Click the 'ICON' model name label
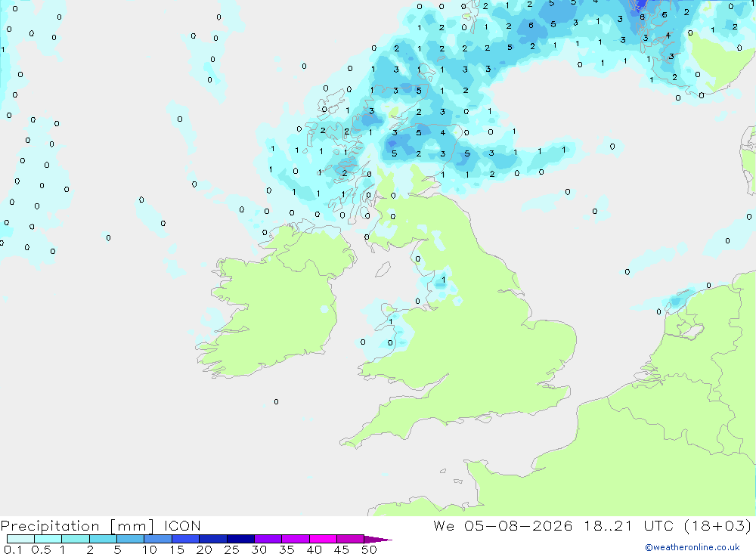756x554 pixels. point(182,525)
